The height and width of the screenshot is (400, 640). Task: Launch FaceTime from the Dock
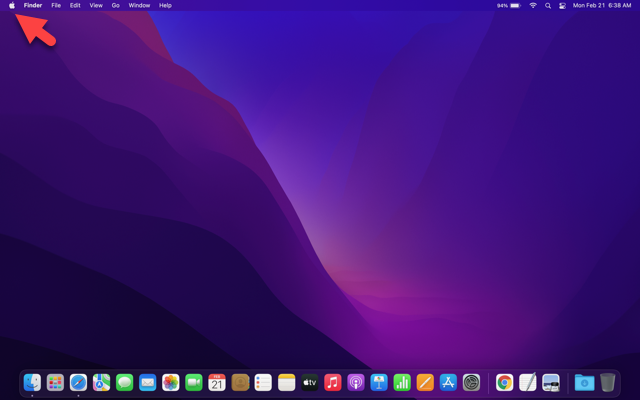coord(194,382)
